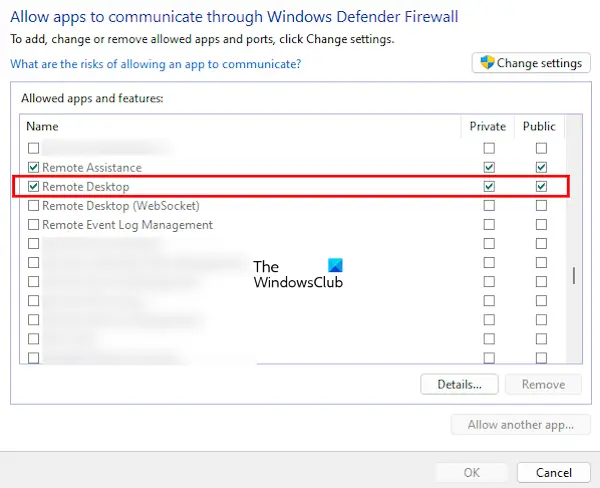Image resolution: width=600 pixels, height=488 pixels.
Task: Click the apps list scrollbar thumb
Action: [574, 276]
